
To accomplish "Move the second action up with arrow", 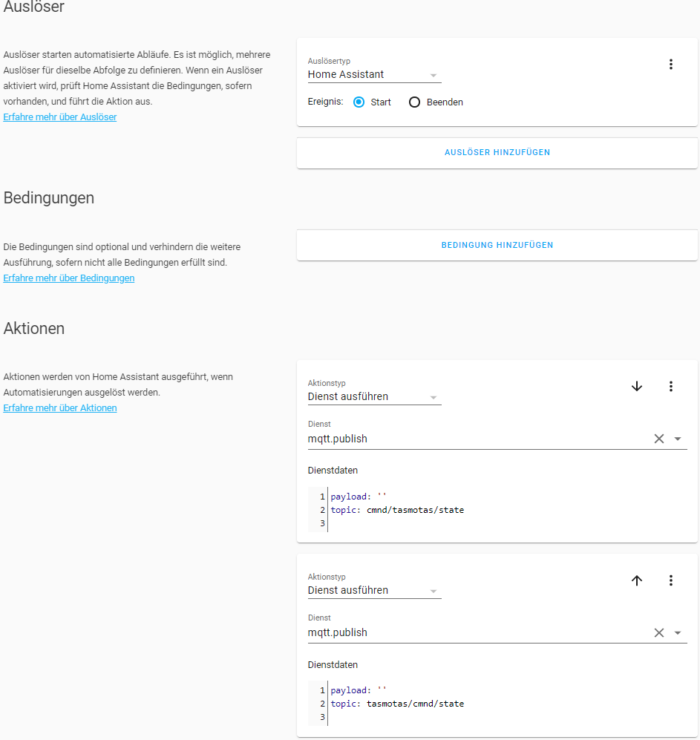I will click(x=636, y=580).
